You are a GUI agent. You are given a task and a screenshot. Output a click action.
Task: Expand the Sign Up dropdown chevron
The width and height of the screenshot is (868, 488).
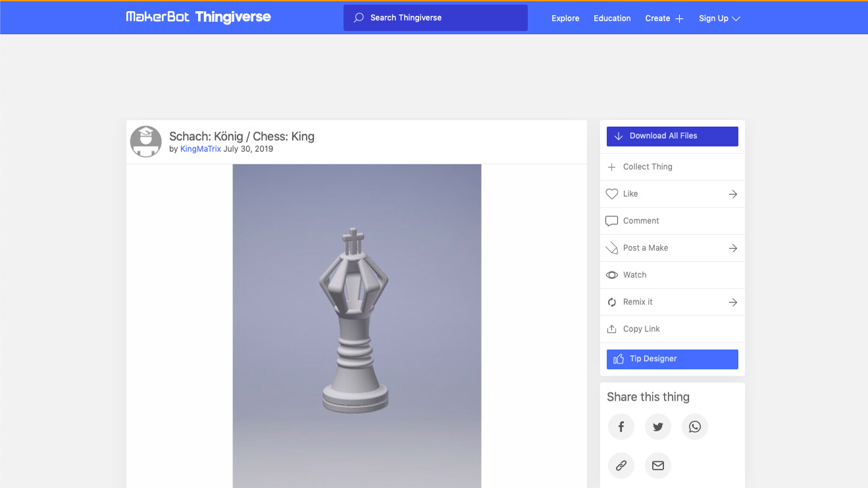click(x=736, y=18)
